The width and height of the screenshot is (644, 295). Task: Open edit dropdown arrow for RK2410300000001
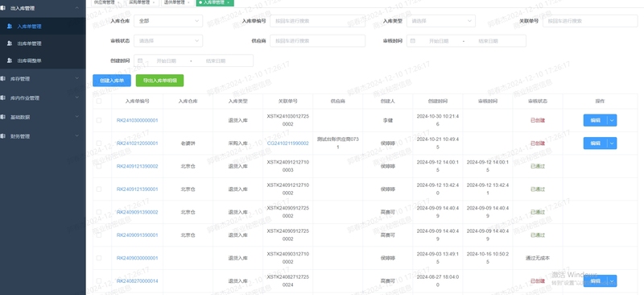(x=612, y=120)
